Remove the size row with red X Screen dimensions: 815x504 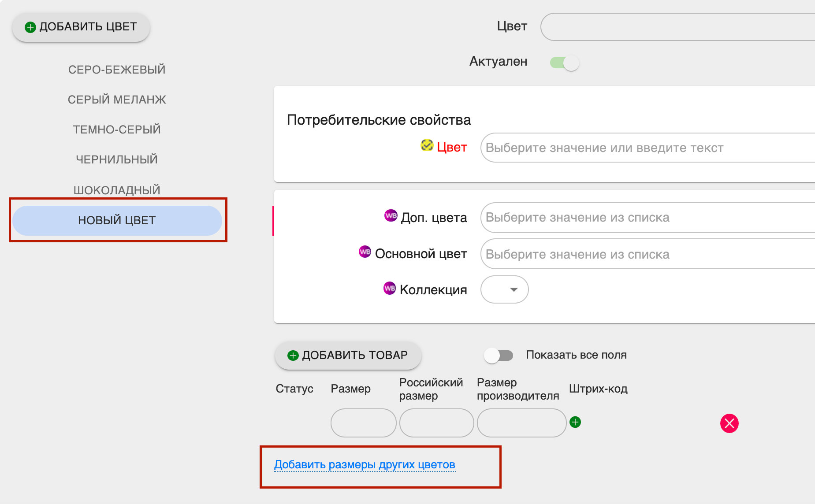coord(729,423)
